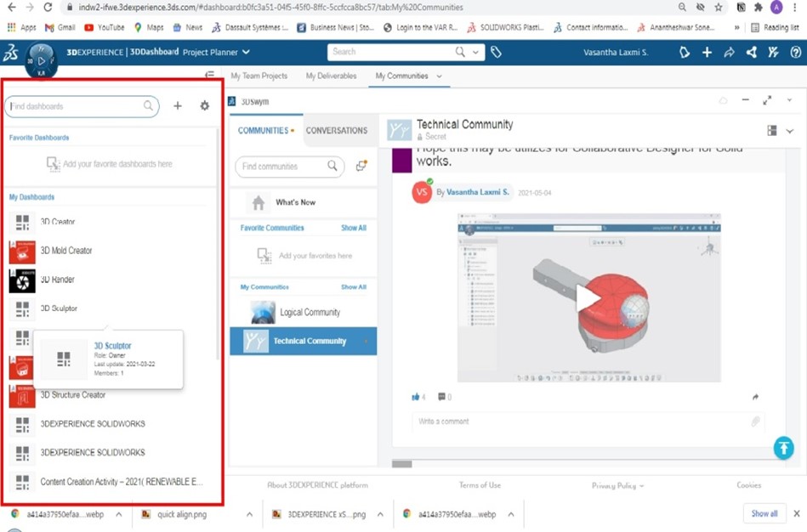Open My Communities tab dropdown arrow
This screenshot has height=532, width=807.
click(x=439, y=76)
